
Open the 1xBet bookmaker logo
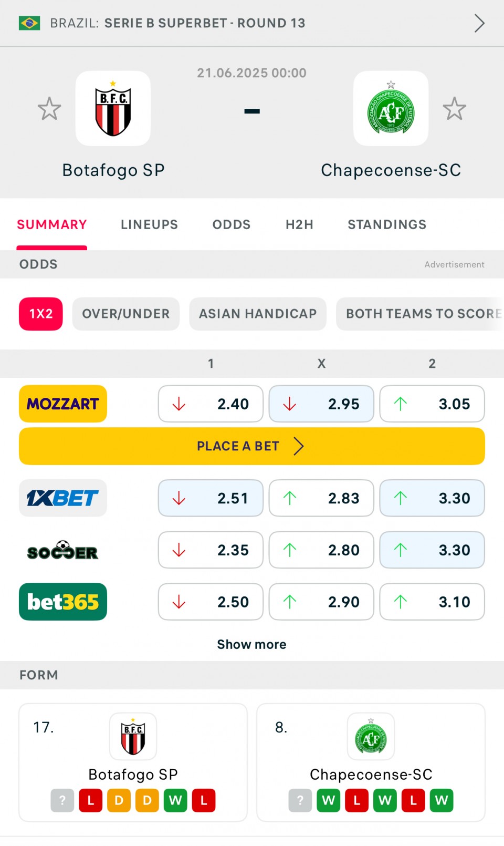tap(63, 498)
